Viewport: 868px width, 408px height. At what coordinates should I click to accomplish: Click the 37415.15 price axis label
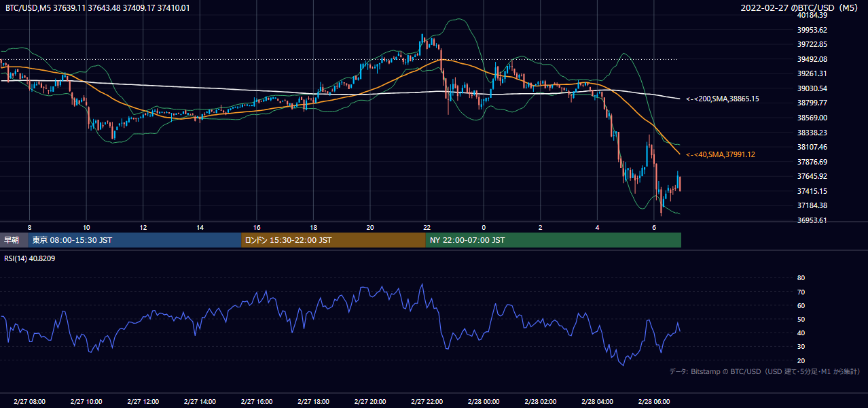pos(812,191)
